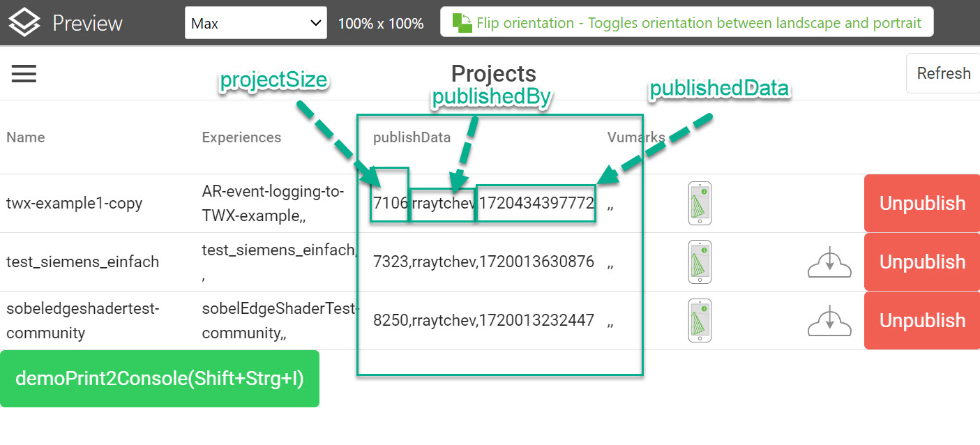Click the Name column header
The image size is (980, 445).
(26, 137)
